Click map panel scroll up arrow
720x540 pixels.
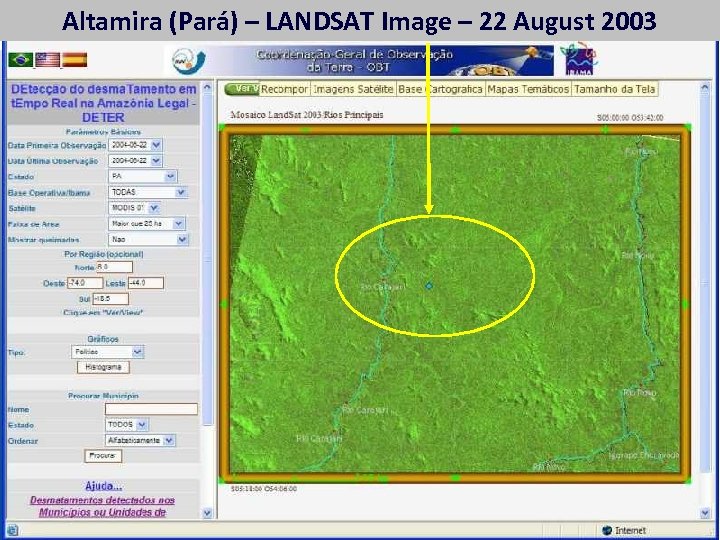705,87
